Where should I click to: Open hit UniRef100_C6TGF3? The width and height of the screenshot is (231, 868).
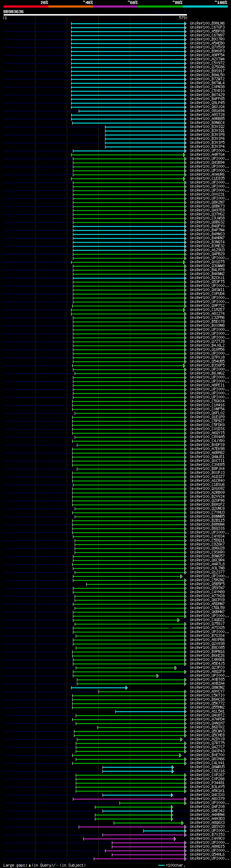pos(207,27)
